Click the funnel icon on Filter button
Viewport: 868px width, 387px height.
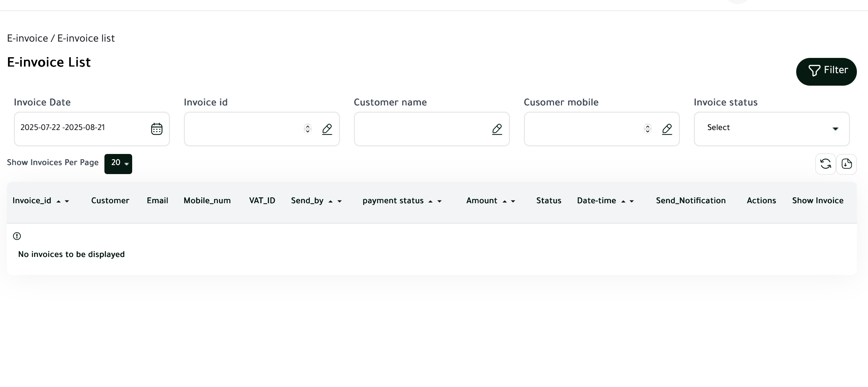(x=814, y=70)
